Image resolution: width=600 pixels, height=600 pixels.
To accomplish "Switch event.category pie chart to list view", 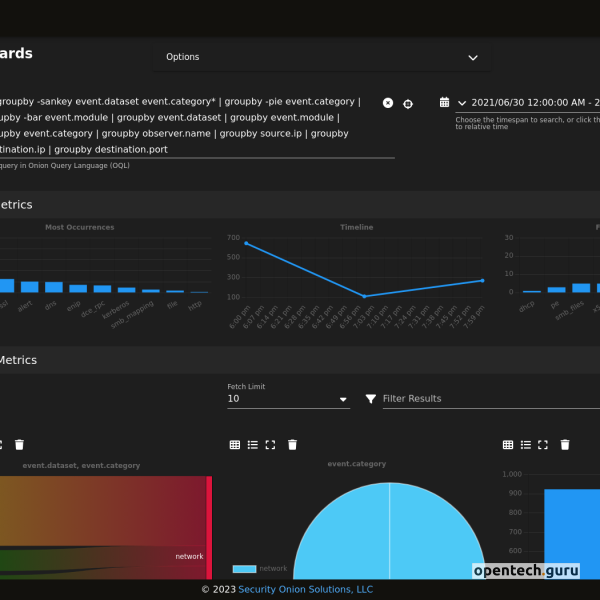I will pos(252,445).
